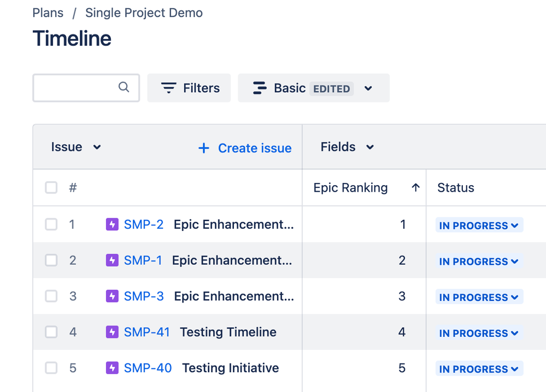
Task: Click the Timeline page heading
Action: pyautogui.click(x=72, y=38)
